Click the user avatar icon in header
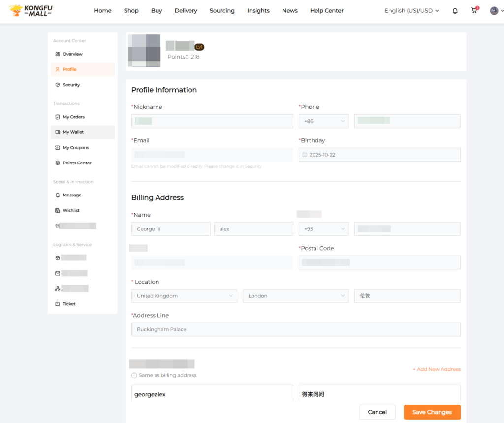The width and height of the screenshot is (504, 423). 494,11
